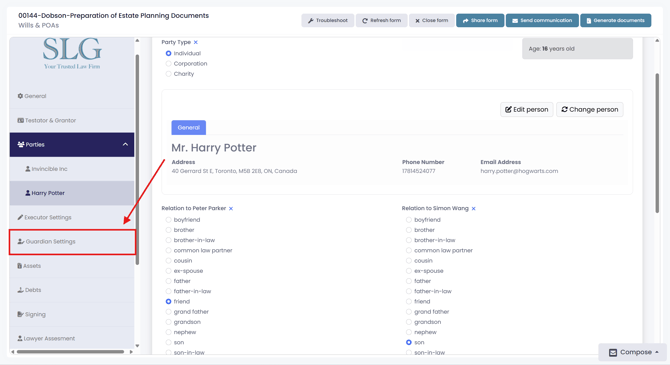Collapse the Parties section chevron
670x365 pixels.
click(x=125, y=144)
